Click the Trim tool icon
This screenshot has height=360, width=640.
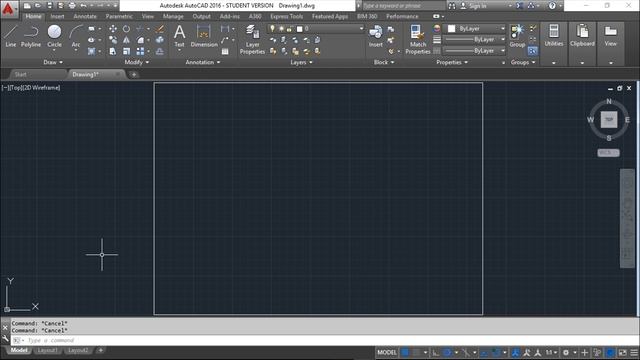point(140,29)
